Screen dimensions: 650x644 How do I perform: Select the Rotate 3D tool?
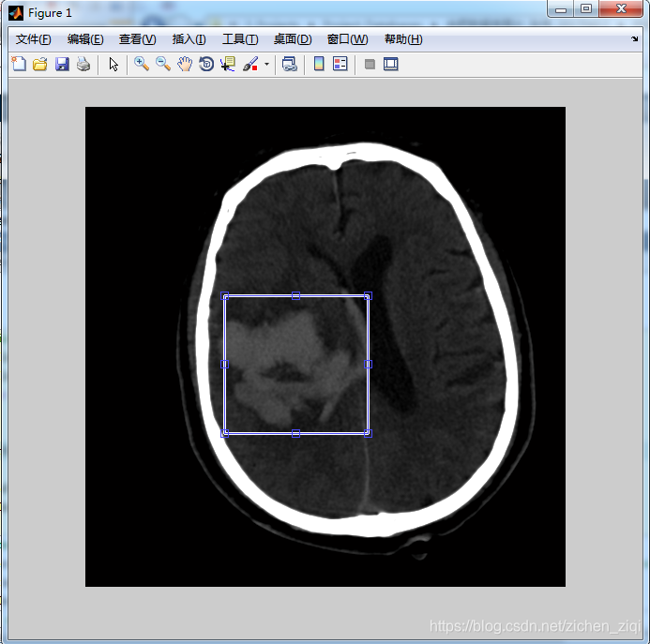point(206,65)
